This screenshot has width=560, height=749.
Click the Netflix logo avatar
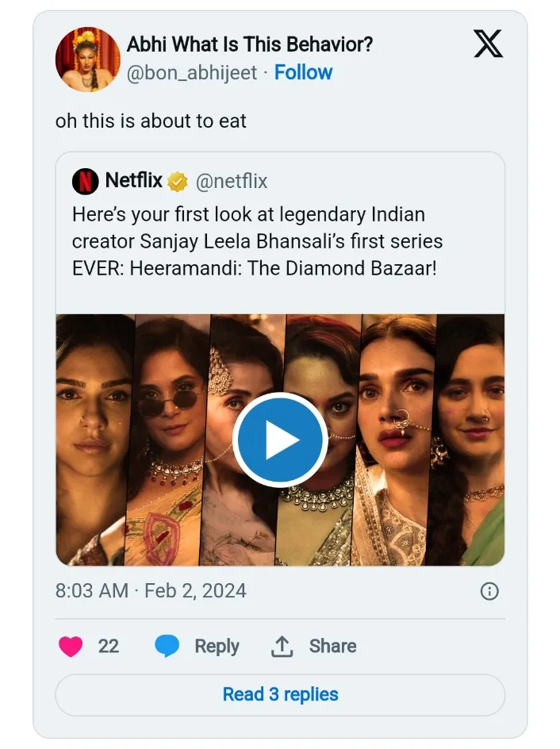(x=86, y=181)
